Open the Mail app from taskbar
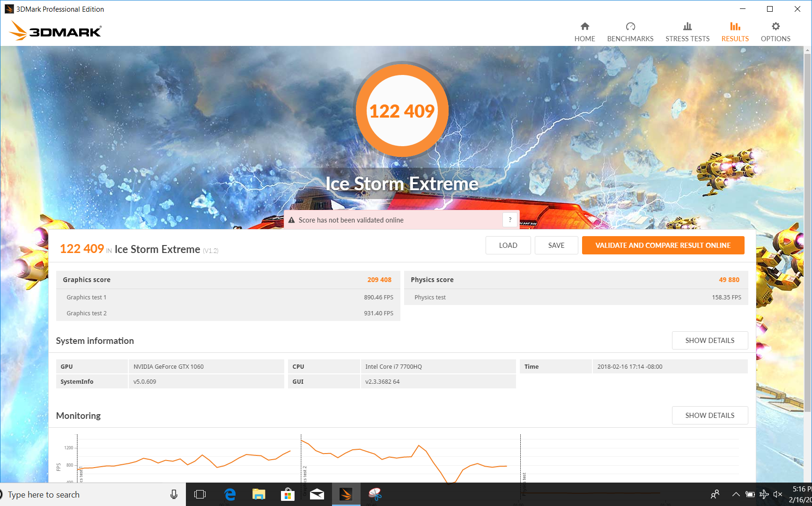 coord(317,495)
